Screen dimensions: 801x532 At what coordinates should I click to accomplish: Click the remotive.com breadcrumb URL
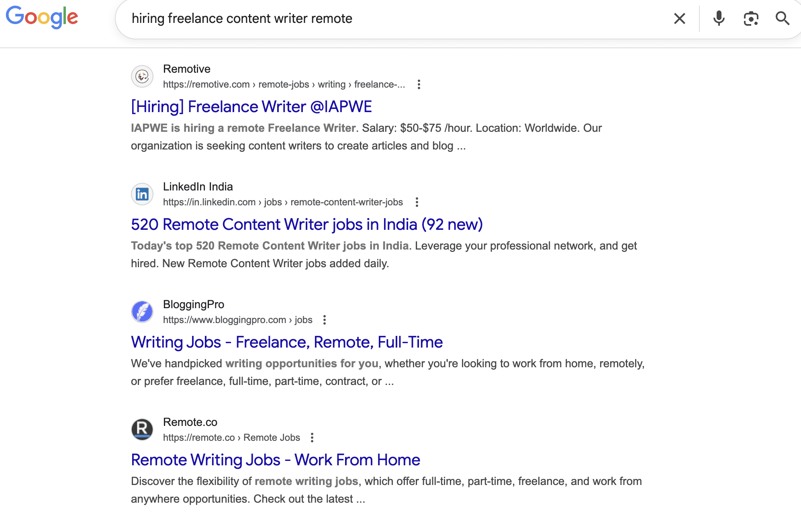[284, 84]
